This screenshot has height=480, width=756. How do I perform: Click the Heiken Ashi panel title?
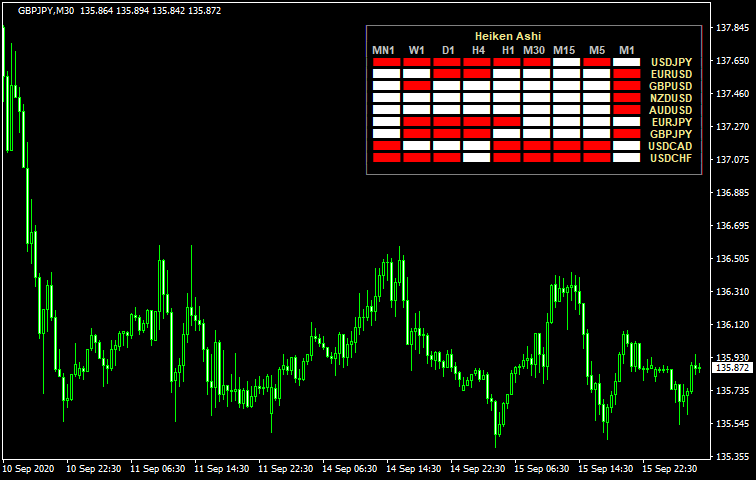[x=507, y=36]
